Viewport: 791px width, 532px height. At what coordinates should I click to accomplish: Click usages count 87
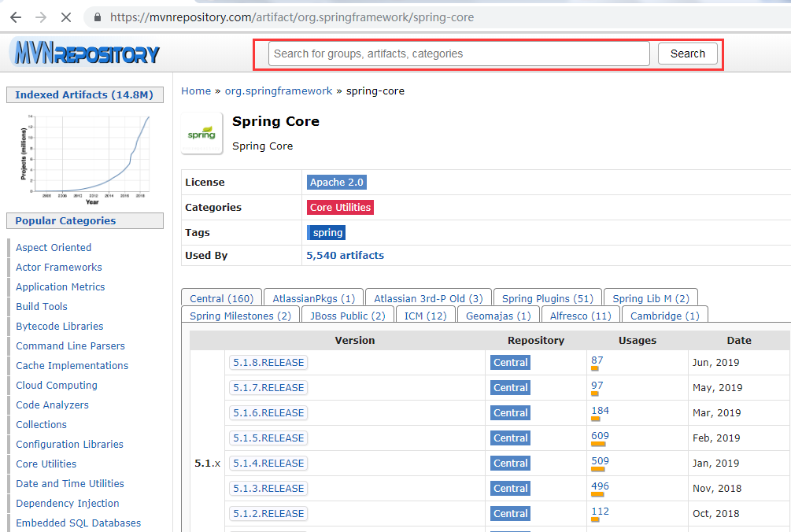597,360
